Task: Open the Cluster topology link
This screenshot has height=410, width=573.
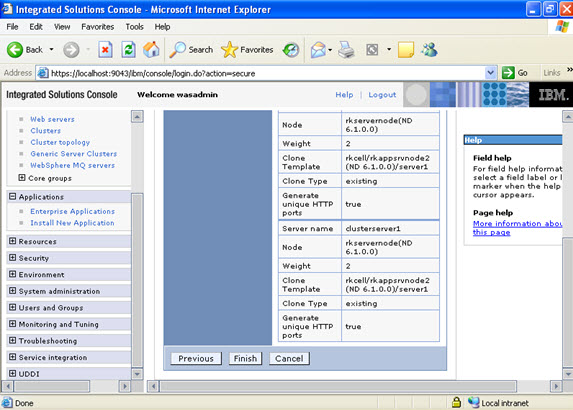Action: [x=60, y=142]
